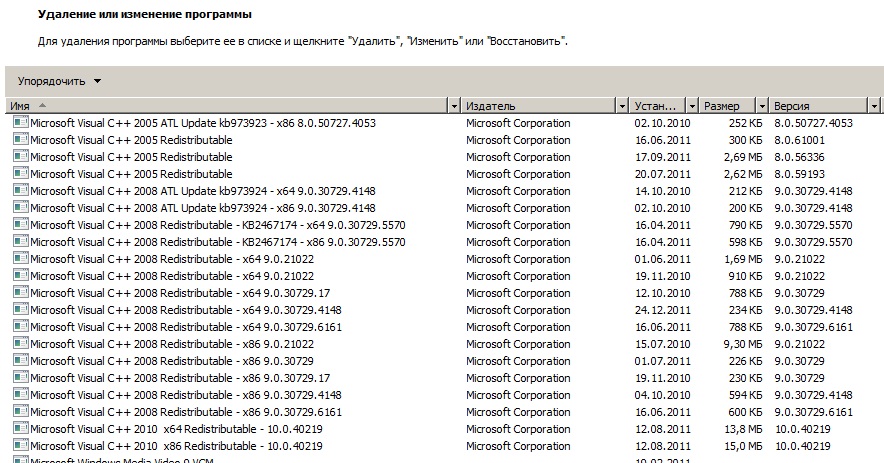This screenshot has height=463, width=884.
Task: Click icon of 2008 Redistributable x86 9.0.30729.6161
Action: point(20,411)
